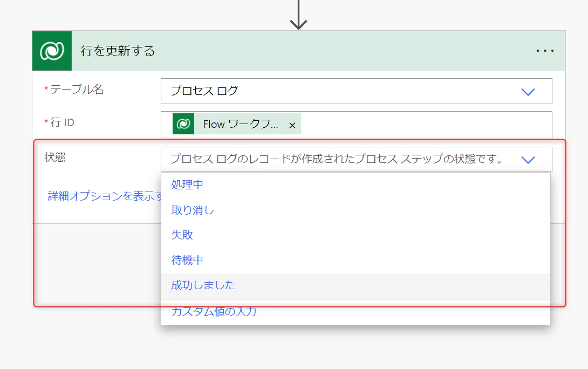The width and height of the screenshot is (588, 369).
Task: Remove the Flow ワークフ... token with x
Action: [x=292, y=125]
